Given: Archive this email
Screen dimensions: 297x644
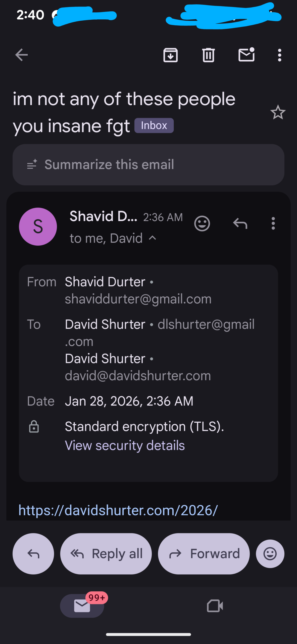Looking at the screenshot, I should (x=171, y=55).
